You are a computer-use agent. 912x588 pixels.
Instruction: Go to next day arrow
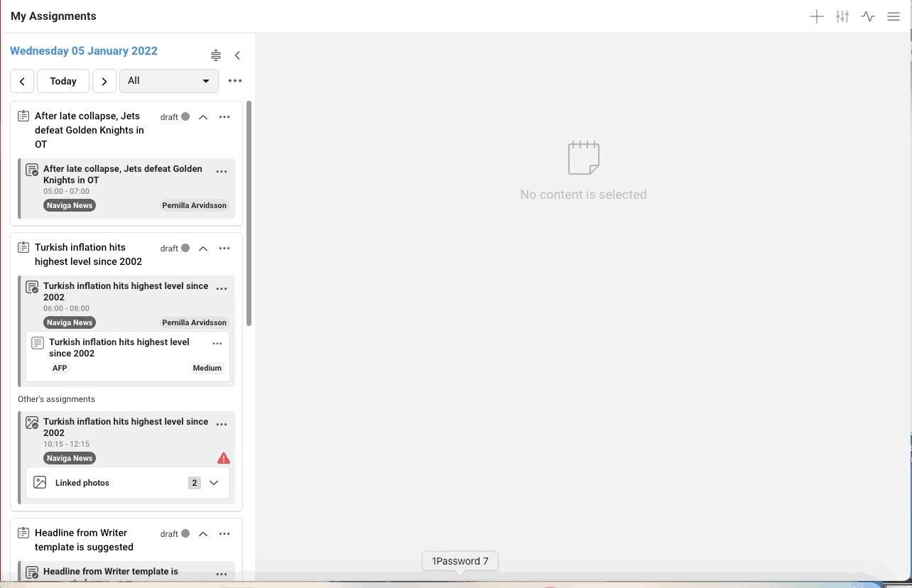104,81
